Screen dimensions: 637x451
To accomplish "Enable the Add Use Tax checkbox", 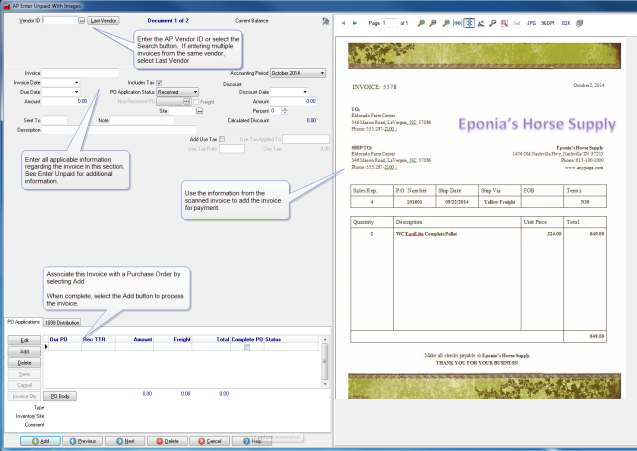I will (x=222, y=139).
